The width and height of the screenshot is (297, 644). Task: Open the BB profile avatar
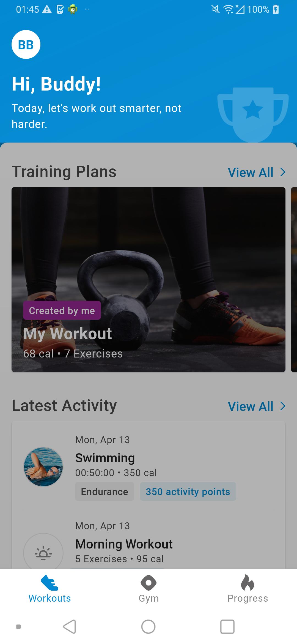click(x=26, y=44)
